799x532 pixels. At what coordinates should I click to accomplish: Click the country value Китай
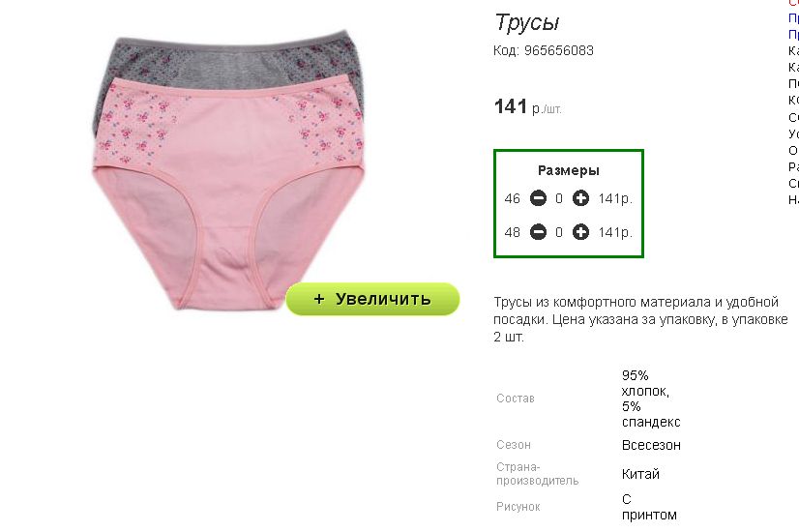coord(640,474)
